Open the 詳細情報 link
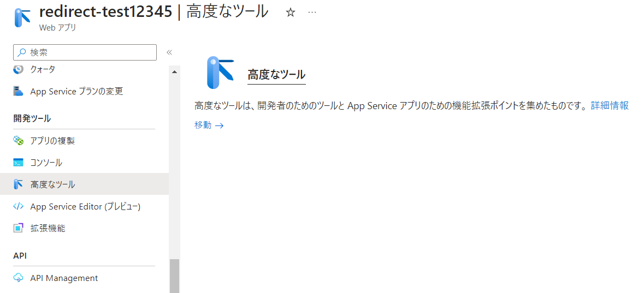This screenshot has width=644, height=293. point(610,105)
